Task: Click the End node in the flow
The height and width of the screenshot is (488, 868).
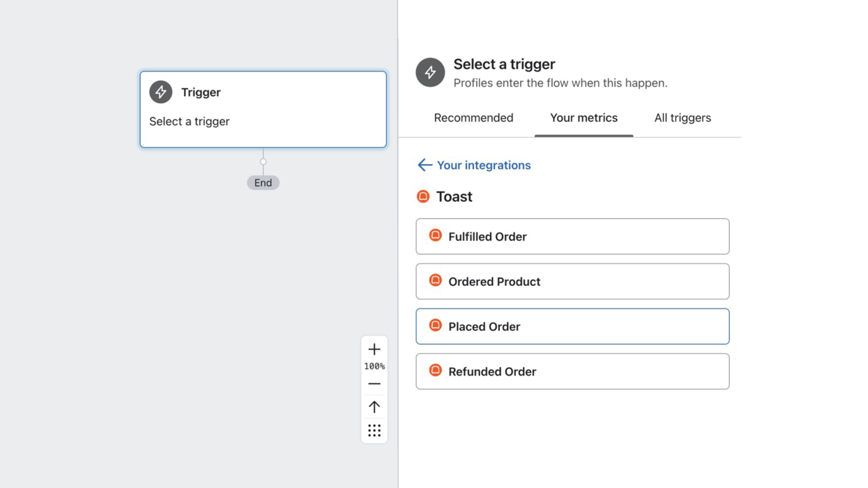Action: [x=263, y=183]
